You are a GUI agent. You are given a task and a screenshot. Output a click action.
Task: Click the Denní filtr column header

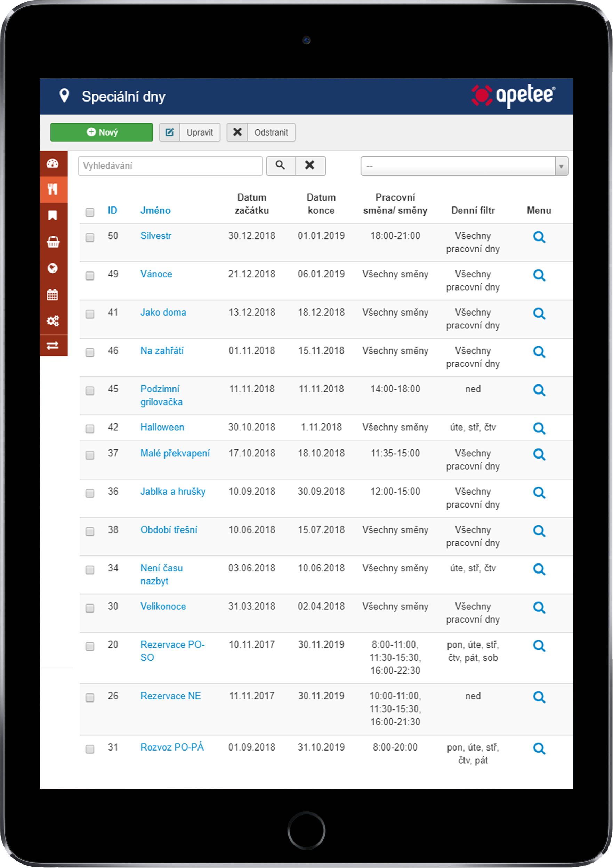point(473,211)
